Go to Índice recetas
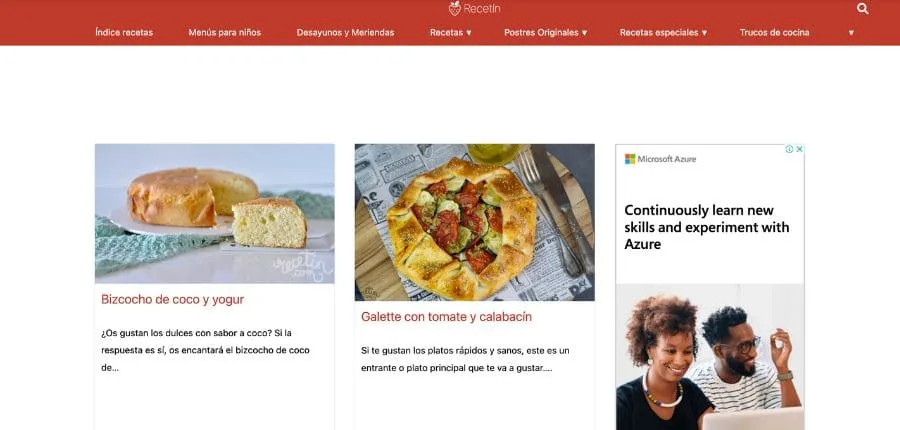Screen dimensions: 900x430 124,33
